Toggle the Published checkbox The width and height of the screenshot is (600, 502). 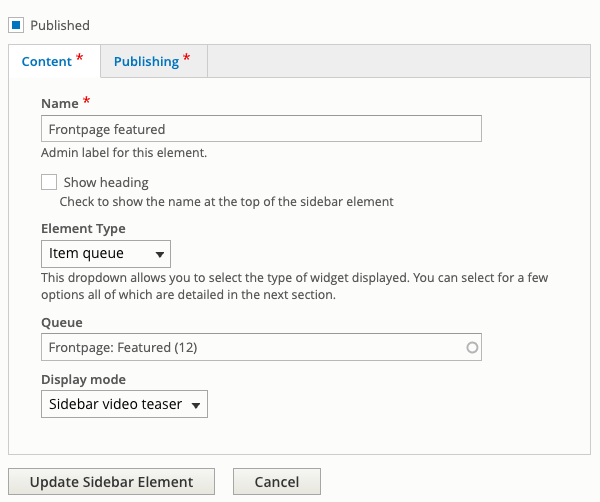click(x=16, y=25)
